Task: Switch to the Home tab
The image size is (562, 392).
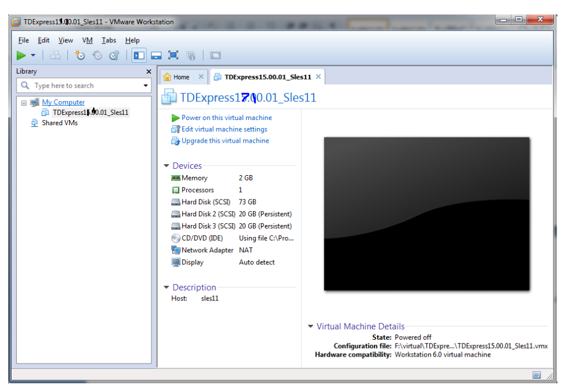Action: click(x=181, y=77)
